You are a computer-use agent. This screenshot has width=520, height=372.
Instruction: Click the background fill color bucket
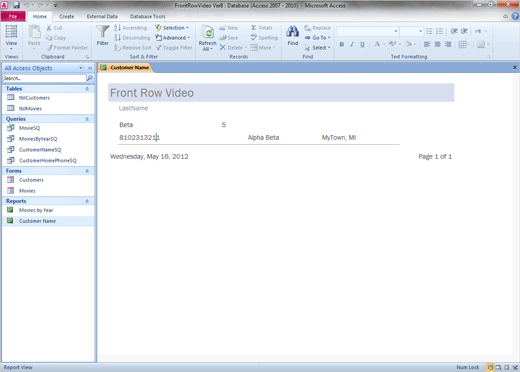click(408, 44)
